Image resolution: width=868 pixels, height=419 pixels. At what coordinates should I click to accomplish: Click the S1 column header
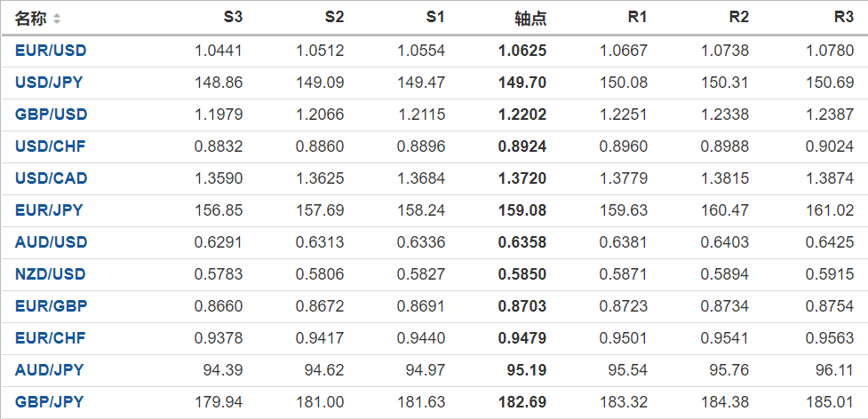click(x=434, y=18)
